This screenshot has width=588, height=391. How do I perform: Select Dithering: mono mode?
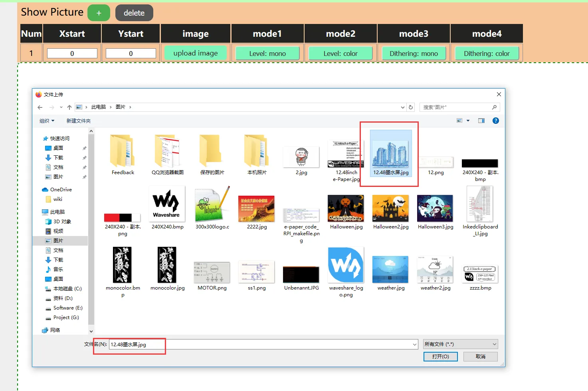pos(414,54)
